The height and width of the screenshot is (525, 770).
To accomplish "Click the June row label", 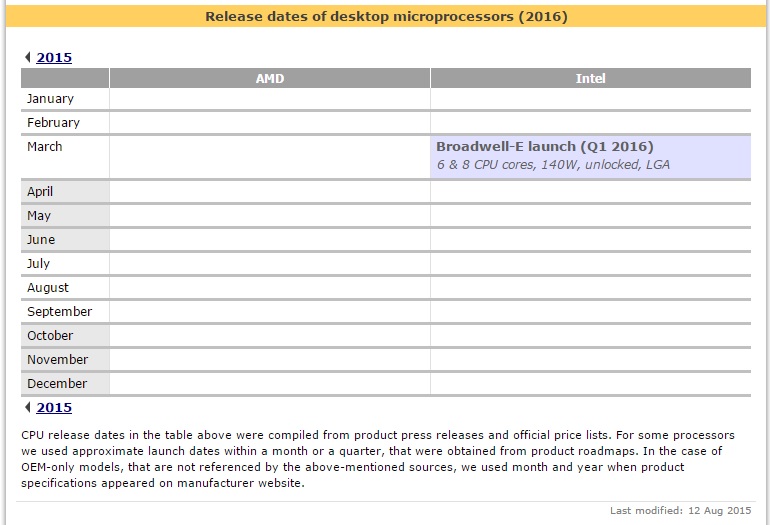I will [41, 240].
